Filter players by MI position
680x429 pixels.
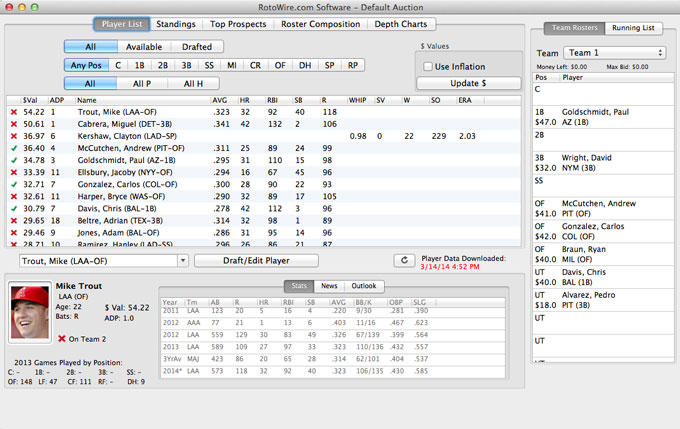click(232, 65)
